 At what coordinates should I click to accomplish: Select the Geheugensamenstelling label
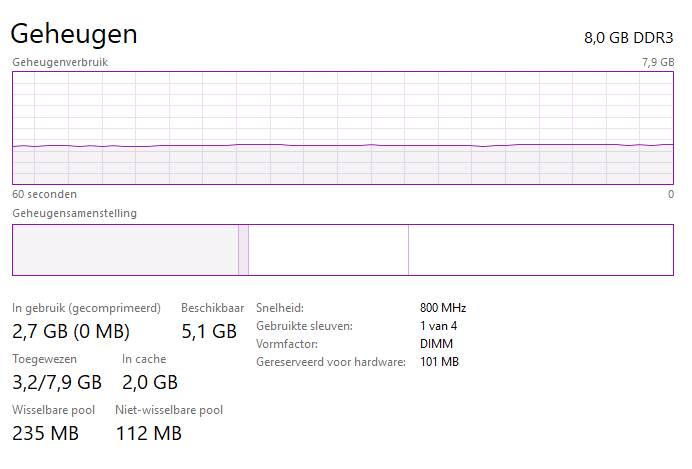coord(75,213)
